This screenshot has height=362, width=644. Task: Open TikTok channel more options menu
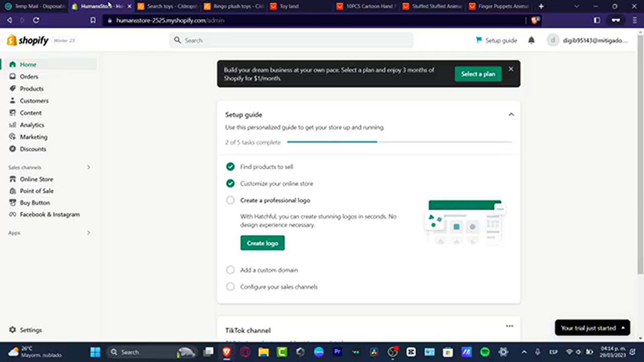509,326
